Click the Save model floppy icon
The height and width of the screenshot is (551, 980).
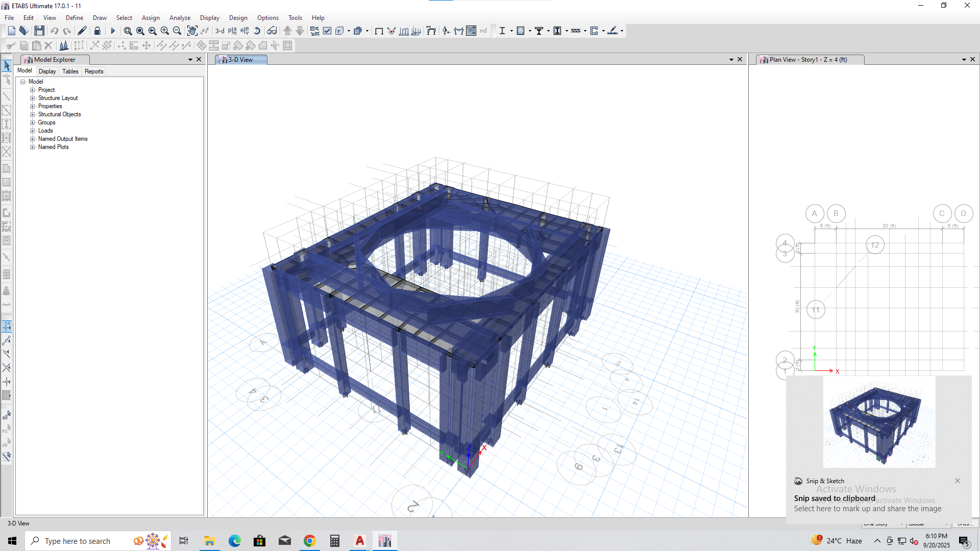tap(39, 31)
